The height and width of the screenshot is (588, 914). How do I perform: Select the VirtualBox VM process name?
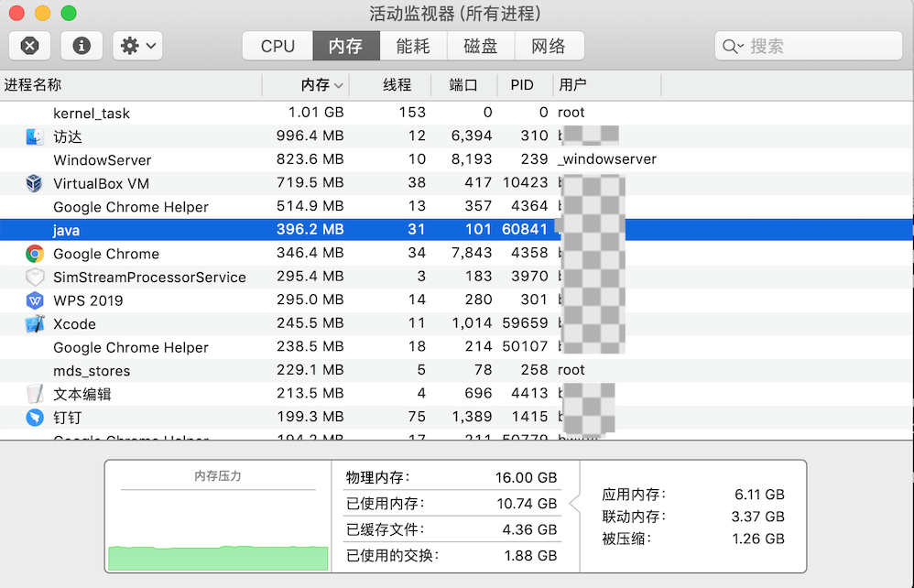click(x=101, y=183)
